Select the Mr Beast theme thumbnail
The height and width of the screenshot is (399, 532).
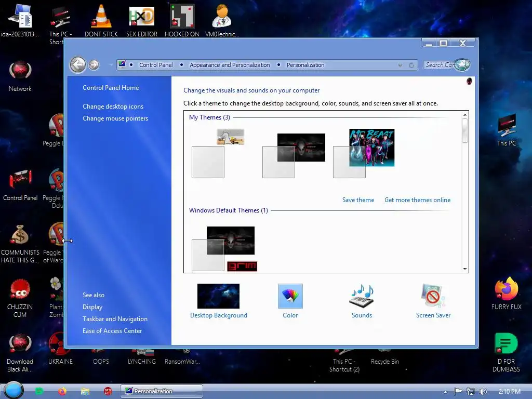pos(364,153)
